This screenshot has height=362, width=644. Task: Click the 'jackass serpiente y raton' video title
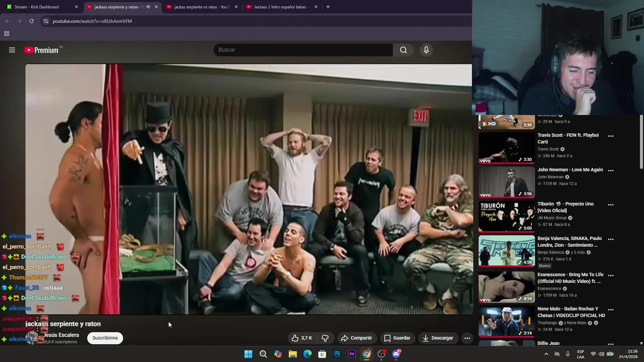63,324
